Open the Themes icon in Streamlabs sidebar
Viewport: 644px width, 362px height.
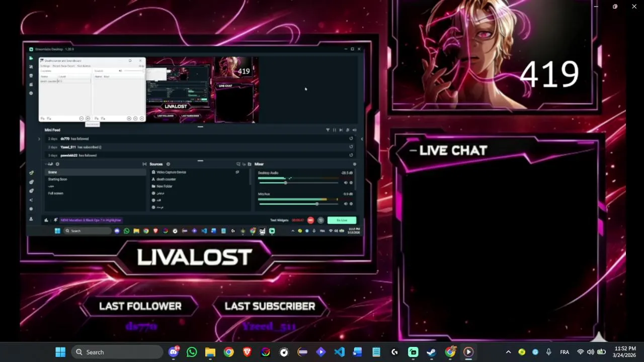point(31,66)
